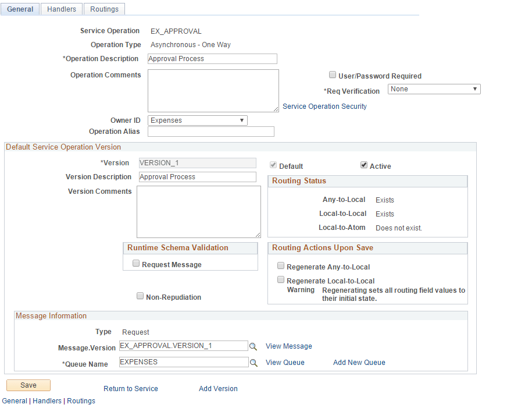Switch to the Routings tab
Screen dimensions: 532x415
[x=104, y=9]
